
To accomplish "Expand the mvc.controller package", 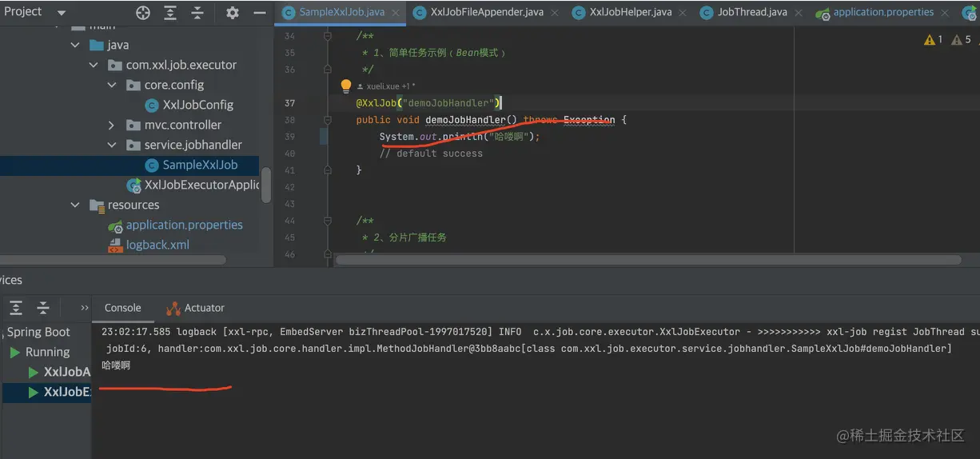I will pos(112,125).
